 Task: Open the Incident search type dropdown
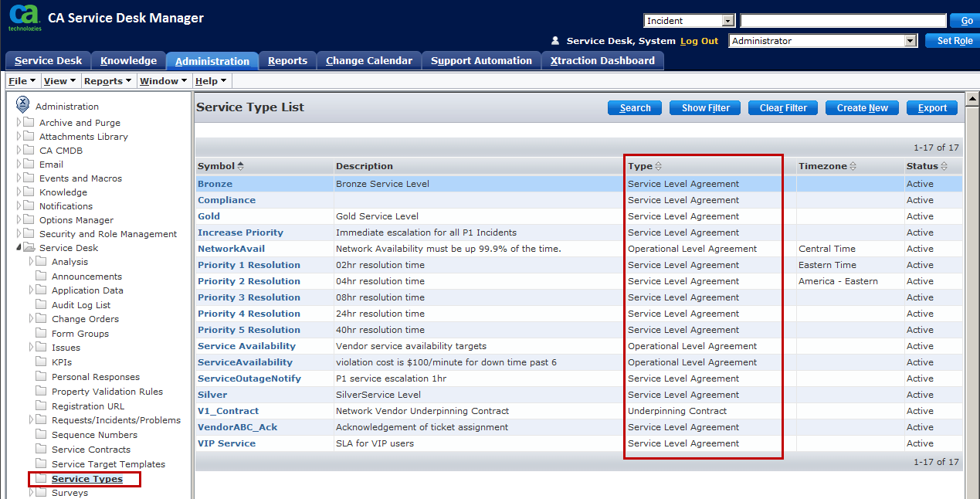click(727, 21)
